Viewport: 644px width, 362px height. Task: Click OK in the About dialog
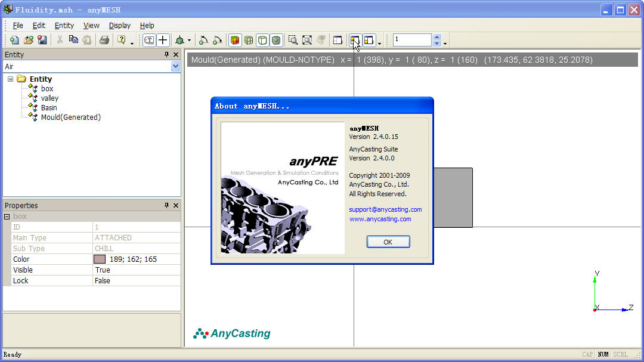click(x=388, y=242)
